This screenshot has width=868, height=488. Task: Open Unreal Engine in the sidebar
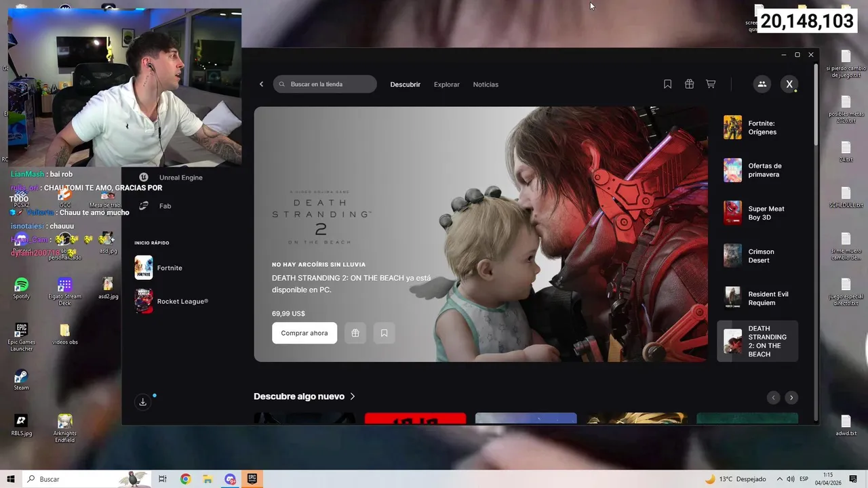(171, 178)
